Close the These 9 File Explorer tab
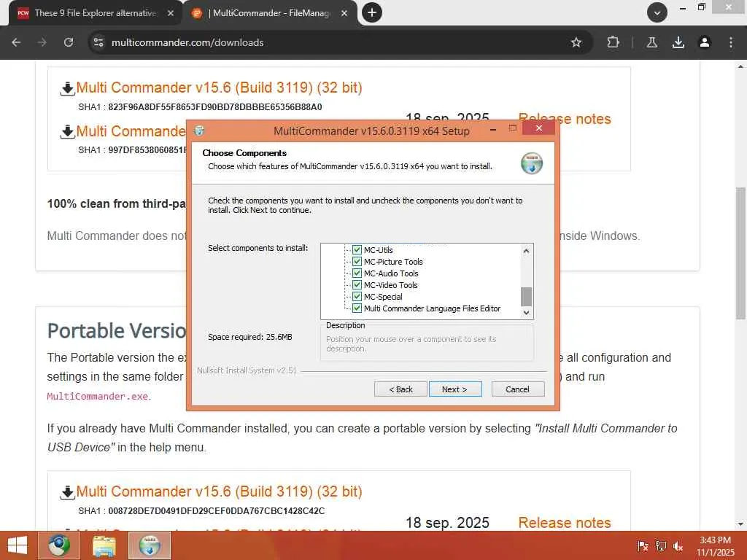Viewport: 747px width, 560px height. pyautogui.click(x=171, y=13)
